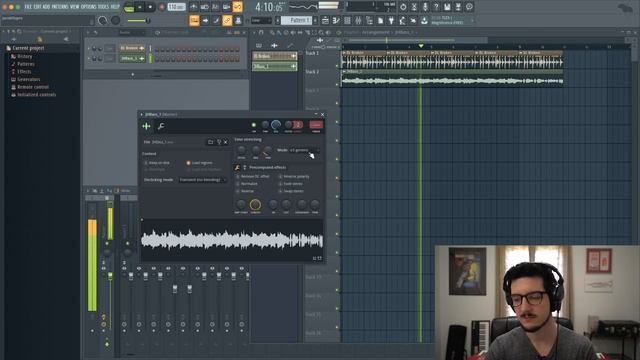Click the save project icon
640x360 pixels.
(x=447, y=7)
